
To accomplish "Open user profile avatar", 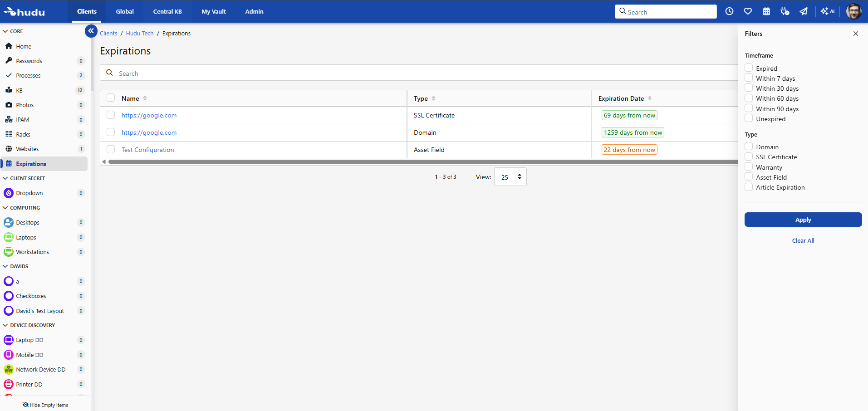I will [x=854, y=11].
